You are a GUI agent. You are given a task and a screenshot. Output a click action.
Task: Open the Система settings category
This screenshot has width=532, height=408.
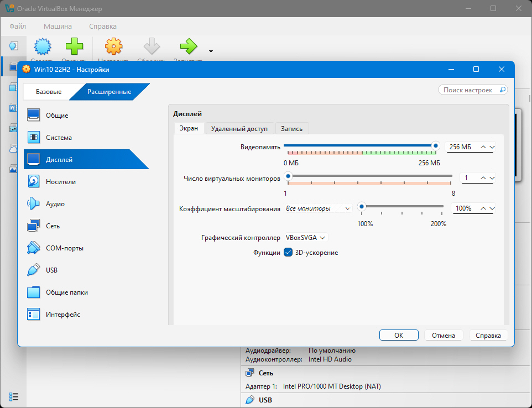[86, 137]
